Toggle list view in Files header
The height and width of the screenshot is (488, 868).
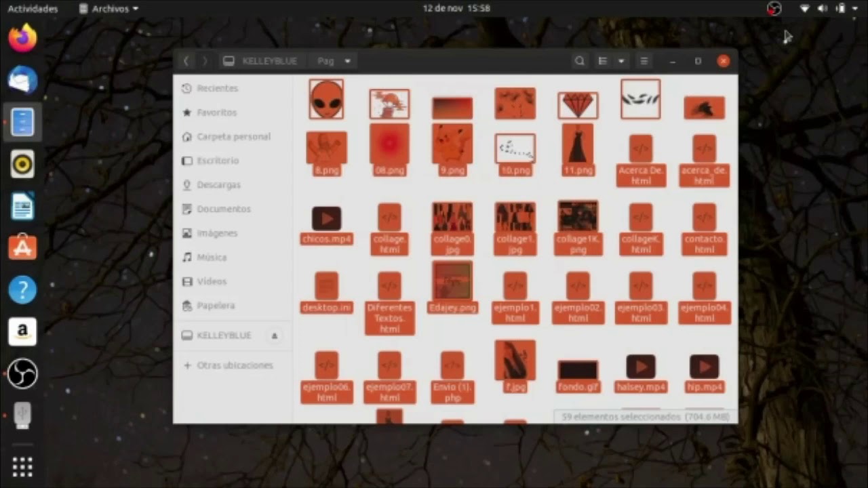click(x=602, y=61)
